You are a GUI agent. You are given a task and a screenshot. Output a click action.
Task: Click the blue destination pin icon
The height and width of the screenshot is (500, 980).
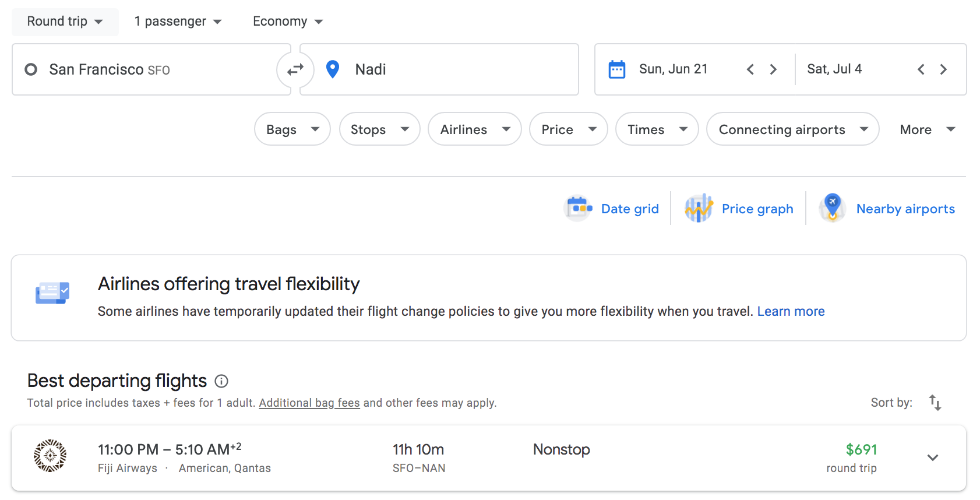coord(333,69)
